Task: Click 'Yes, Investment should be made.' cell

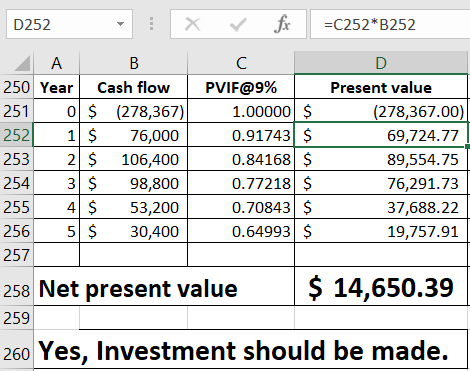Action: click(251, 349)
